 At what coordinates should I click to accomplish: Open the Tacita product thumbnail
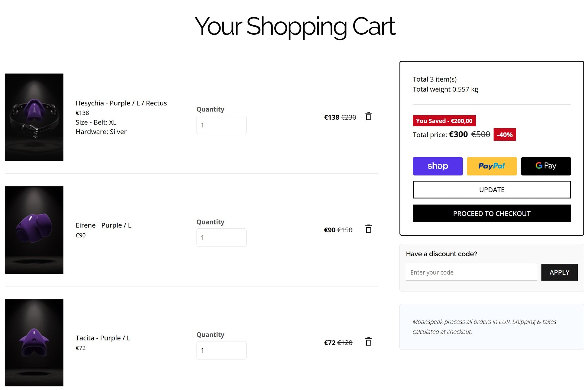34,343
